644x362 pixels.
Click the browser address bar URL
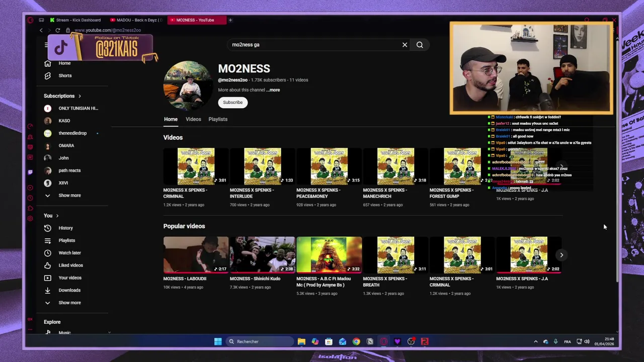pos(108,30)
